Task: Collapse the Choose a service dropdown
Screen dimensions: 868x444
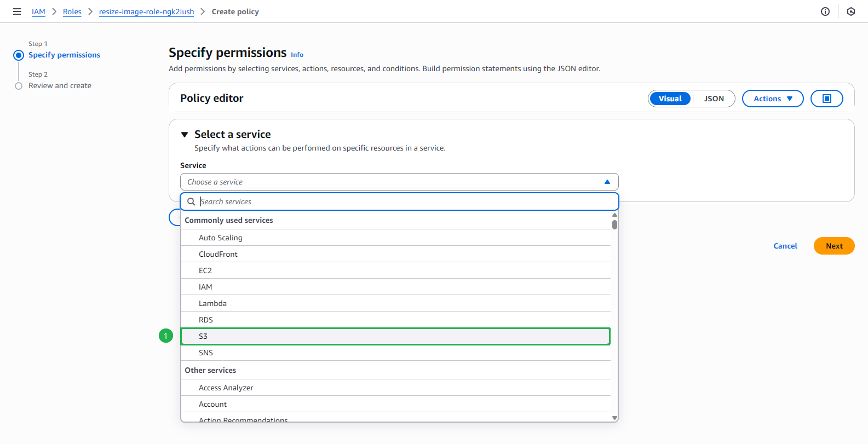Action: (x=399, y=182)
